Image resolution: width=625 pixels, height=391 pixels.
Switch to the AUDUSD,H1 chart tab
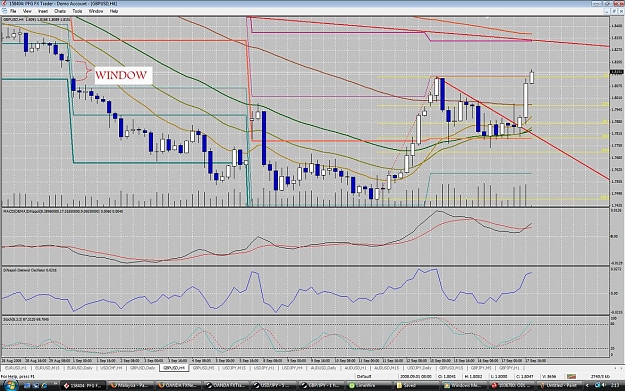coord(355,368)
